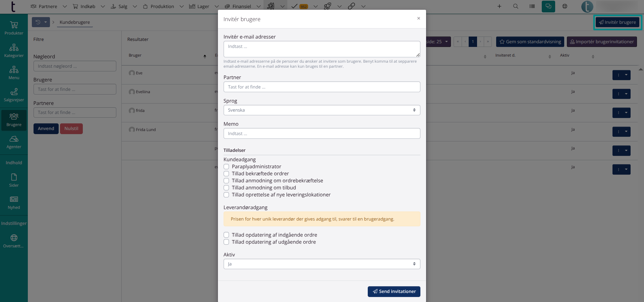Enable the Paraplyadministrator checkbox
Viewport: 644px width, 302px height.
[226, 167]
